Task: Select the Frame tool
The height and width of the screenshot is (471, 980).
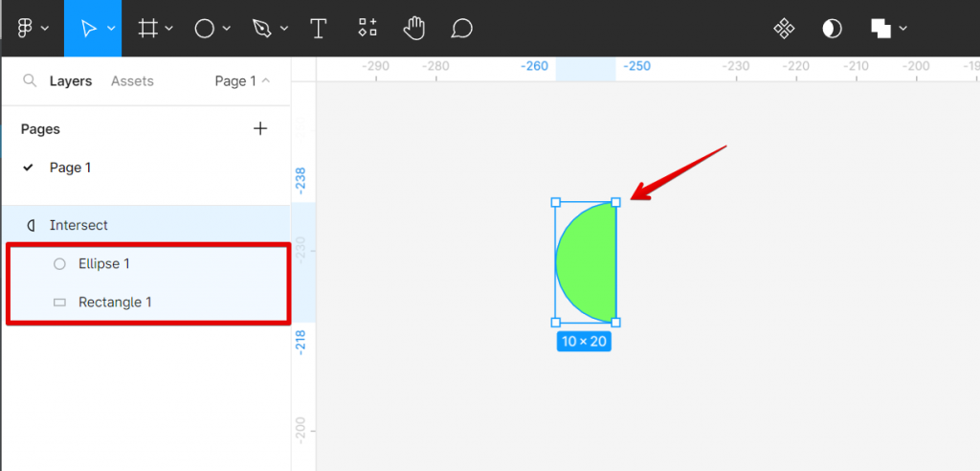Action: tap(148, 29)
